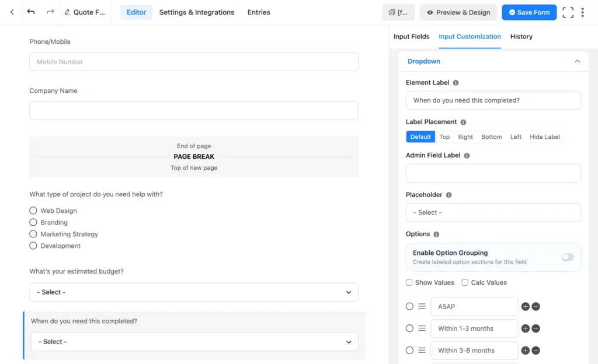Edit the Quote form title pencil icon
The height and width of the screenshot is (364, 598).
click(67, 12)
